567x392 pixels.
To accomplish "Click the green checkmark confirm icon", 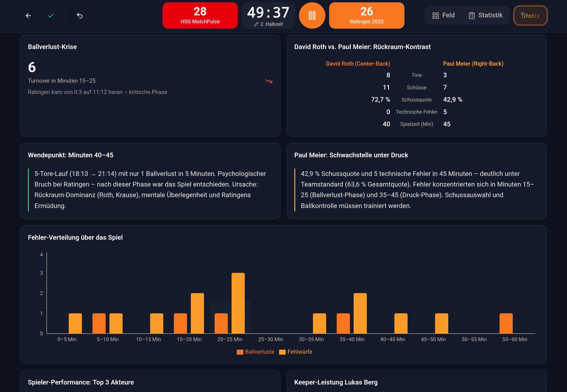I will [51, 16].
